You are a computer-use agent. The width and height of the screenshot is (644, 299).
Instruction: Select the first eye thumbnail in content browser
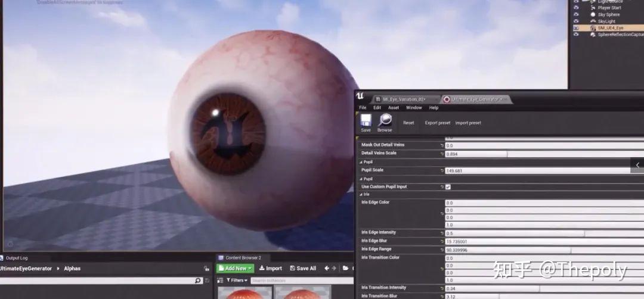point(244,293)
